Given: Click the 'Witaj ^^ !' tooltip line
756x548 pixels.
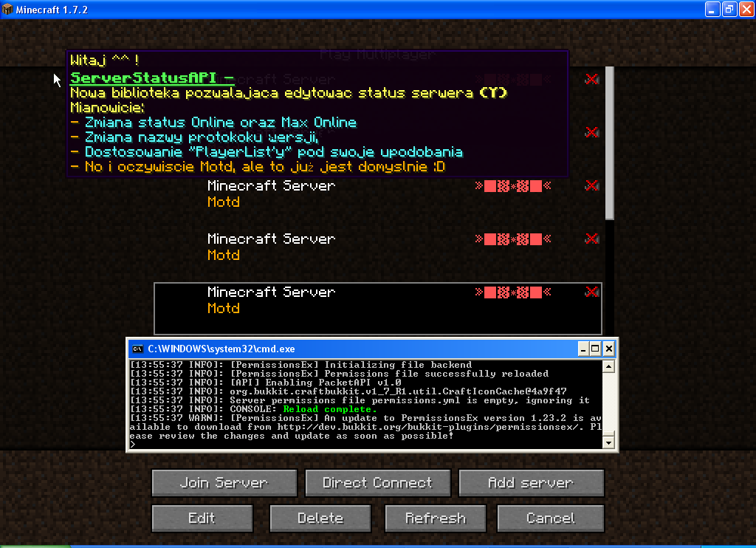Looking at the screenshot, I should (105, 61).
